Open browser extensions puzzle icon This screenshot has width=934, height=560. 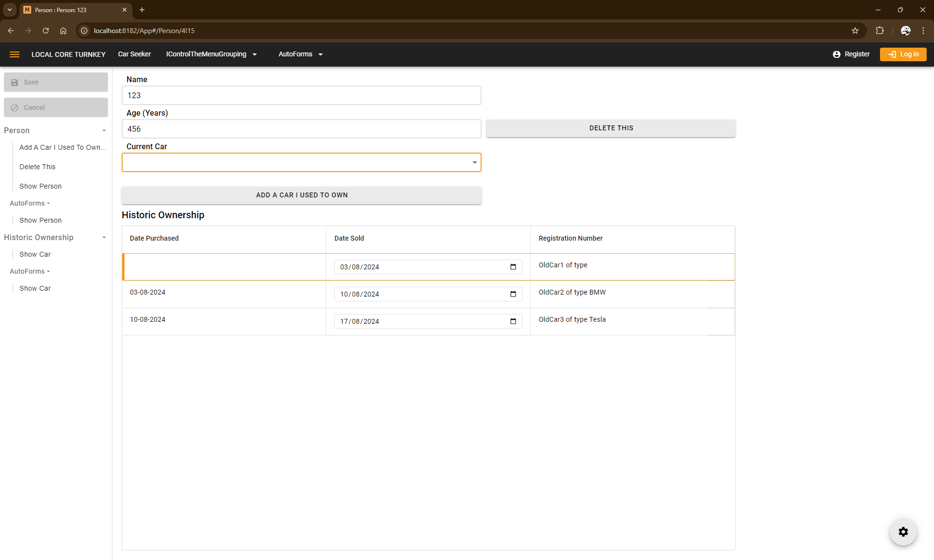tap(880, 31)
